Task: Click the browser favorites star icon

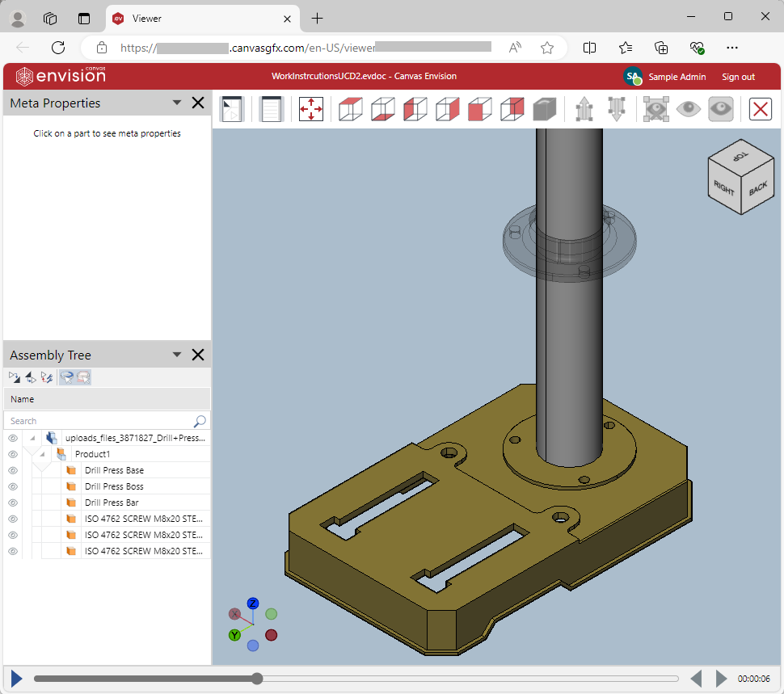Action: tap(547, 48)
